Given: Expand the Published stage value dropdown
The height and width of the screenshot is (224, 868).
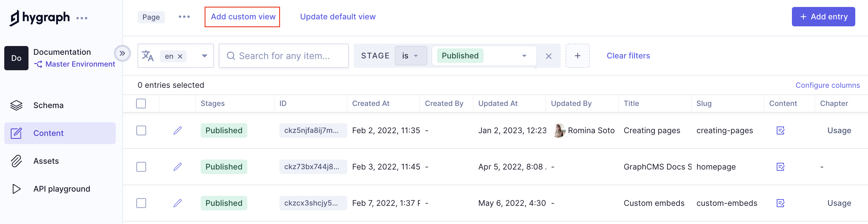Looking at the screenshot, I should (524, 56).
